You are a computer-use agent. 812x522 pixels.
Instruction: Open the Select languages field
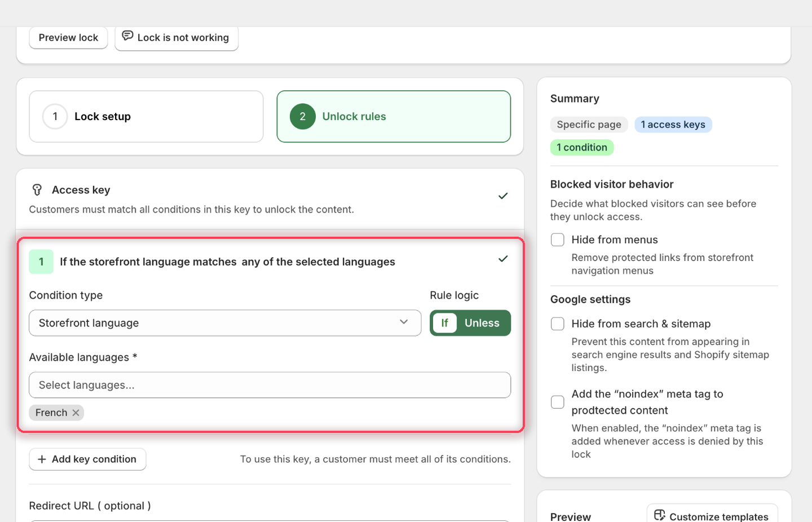(x=270, y=385)
